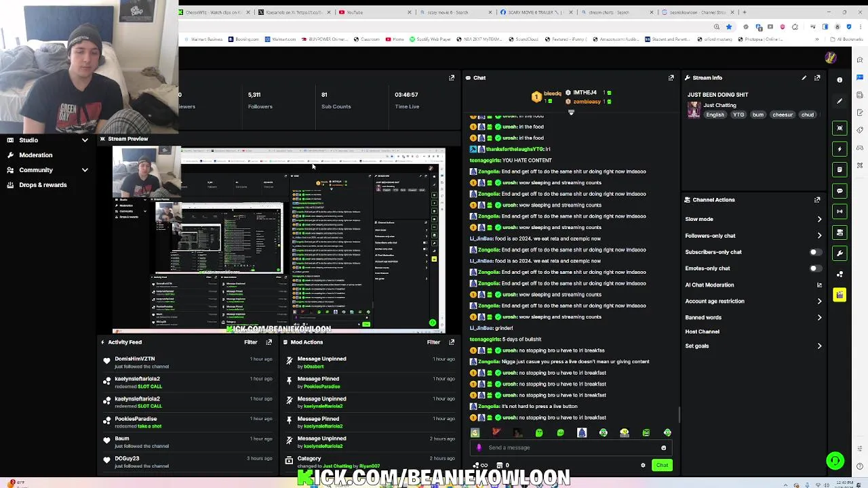Screen dimensions: 868x488
Task: Switch to scary movie 6 Search tab
Action: tap(454, 12)
